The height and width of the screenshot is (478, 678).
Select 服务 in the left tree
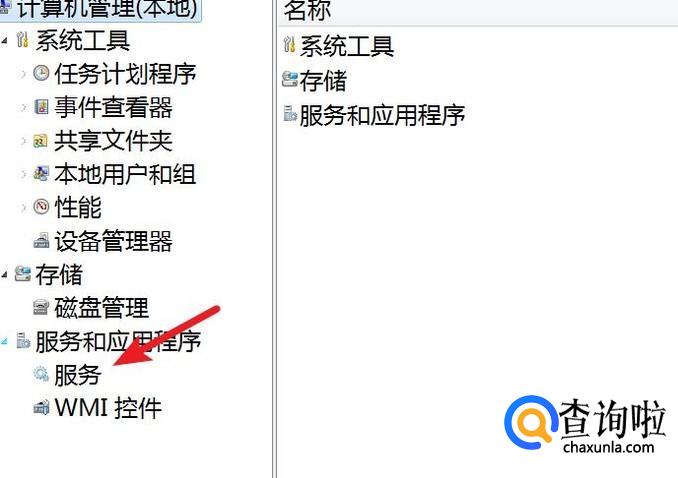(78, 375)
